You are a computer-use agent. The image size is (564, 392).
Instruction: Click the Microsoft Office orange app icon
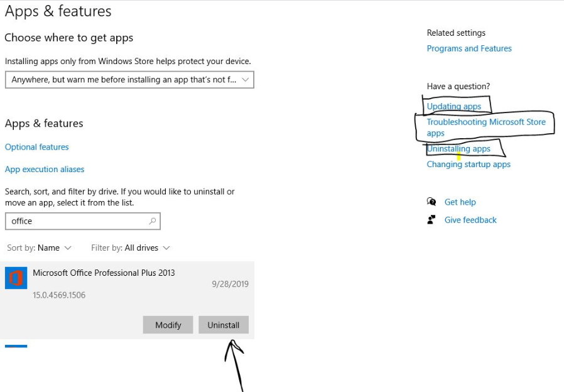coord(16,278)
